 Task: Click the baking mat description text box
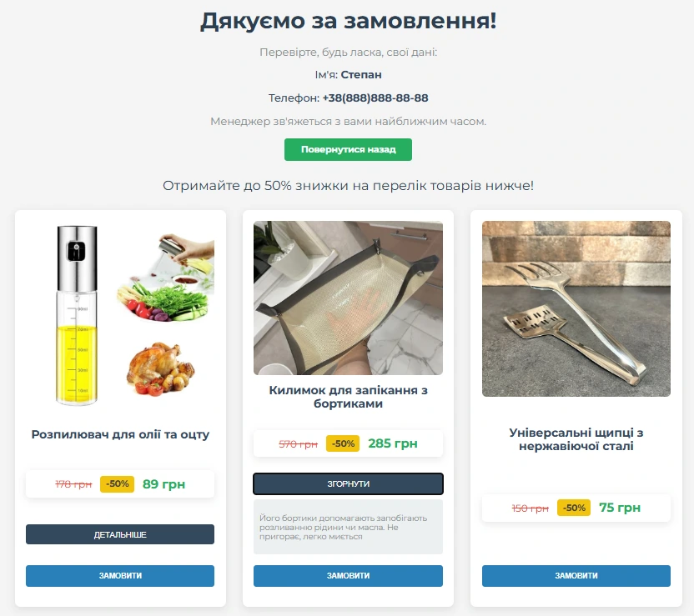pyautogui.click(x=348, y=527)
